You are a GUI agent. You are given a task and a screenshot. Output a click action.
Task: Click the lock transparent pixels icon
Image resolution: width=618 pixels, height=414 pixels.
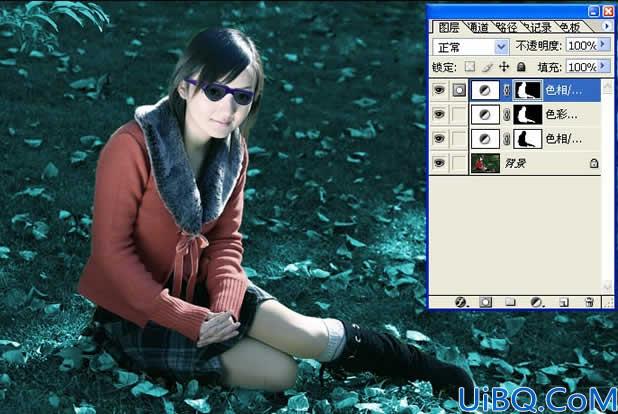[469, 67]
